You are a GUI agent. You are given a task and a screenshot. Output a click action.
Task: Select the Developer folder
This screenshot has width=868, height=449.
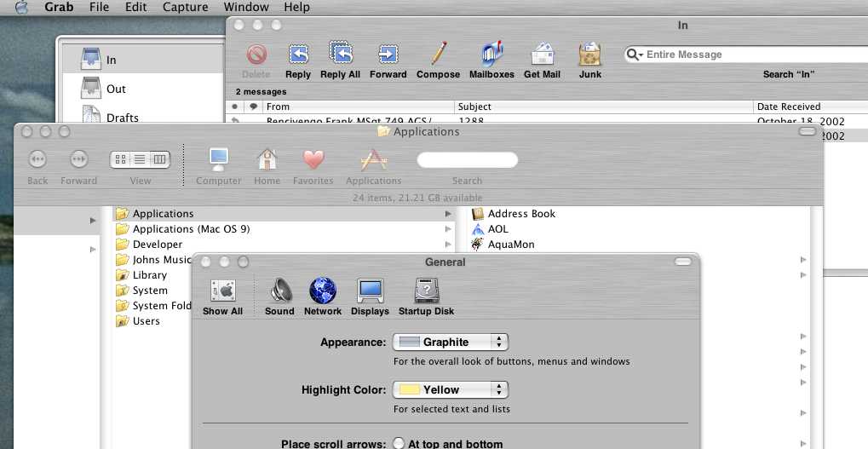tap(149, 245)
